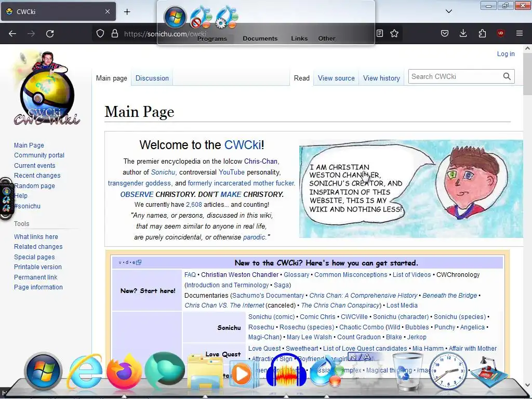
Task: Click the padlock site security icon
Action: tap(115, 34)
